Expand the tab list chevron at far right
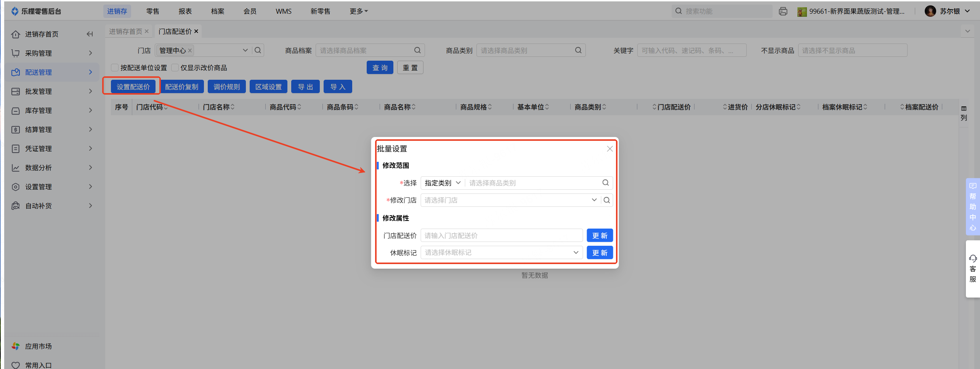This screenshot has height=369, width=980. [967, 31]
